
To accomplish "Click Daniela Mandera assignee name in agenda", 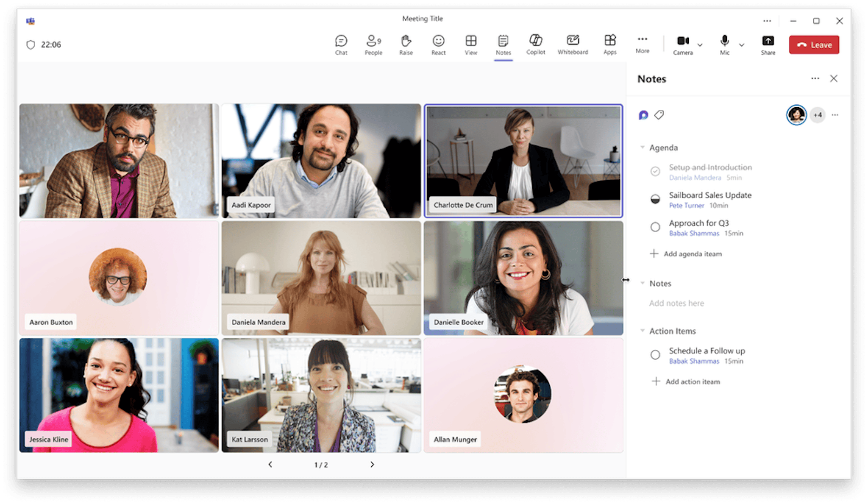I will click(x=695, y=178).
